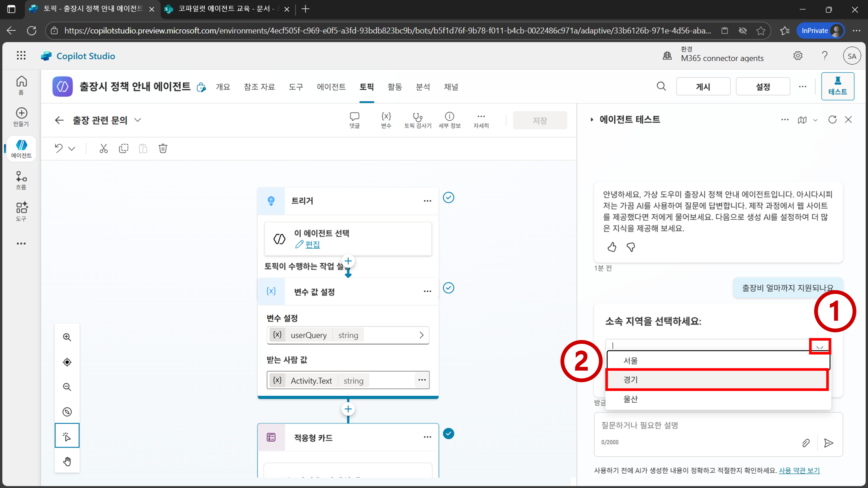Select the hand pan tool
Viewport: 868px width, 488px height.
pos(67,461)
